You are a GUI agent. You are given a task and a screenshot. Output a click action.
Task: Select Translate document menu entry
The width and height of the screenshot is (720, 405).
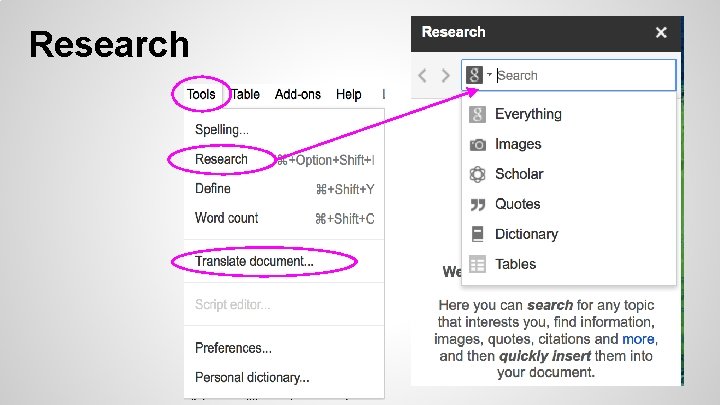tap(254, 262)
